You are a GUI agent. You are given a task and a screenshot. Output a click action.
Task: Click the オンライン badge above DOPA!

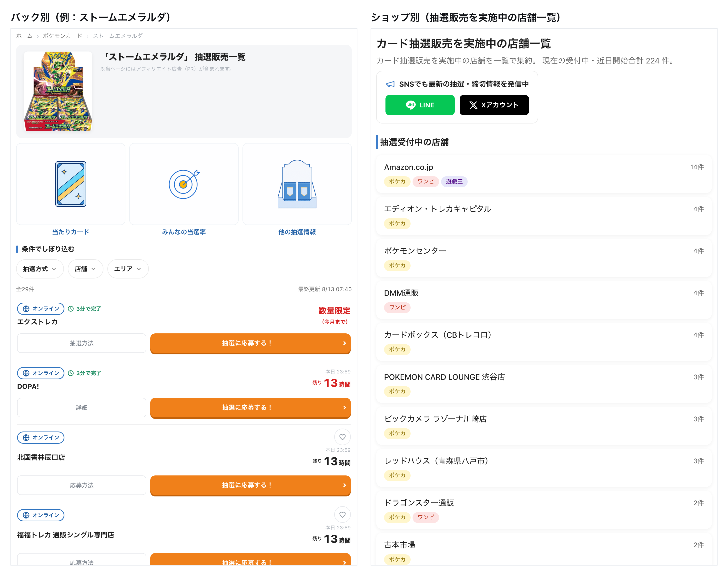click(40, 373)
